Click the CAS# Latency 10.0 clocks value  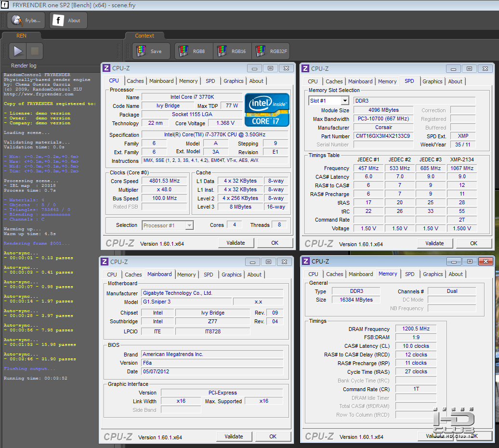tap(416, 346)
